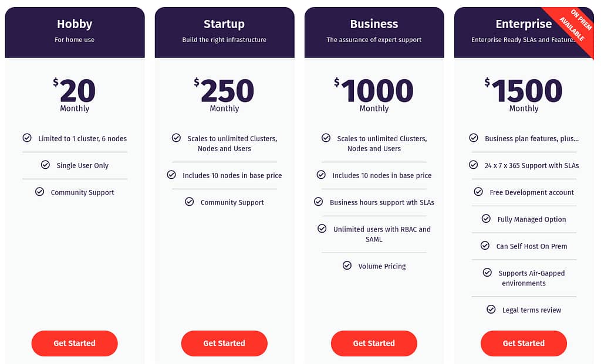The width and height of the screenshot is (601, 364).
Task: Click Get Started under Startup plan
Action: coord(224,343)
